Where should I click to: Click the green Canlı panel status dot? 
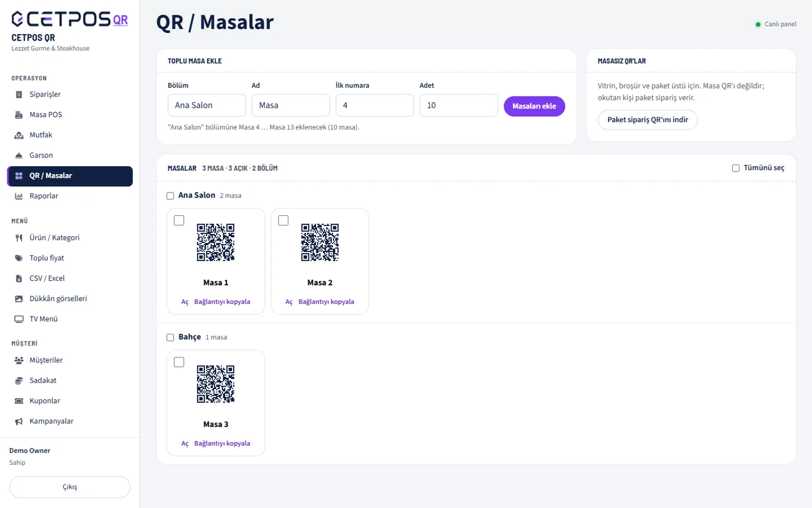click(758, 24)
